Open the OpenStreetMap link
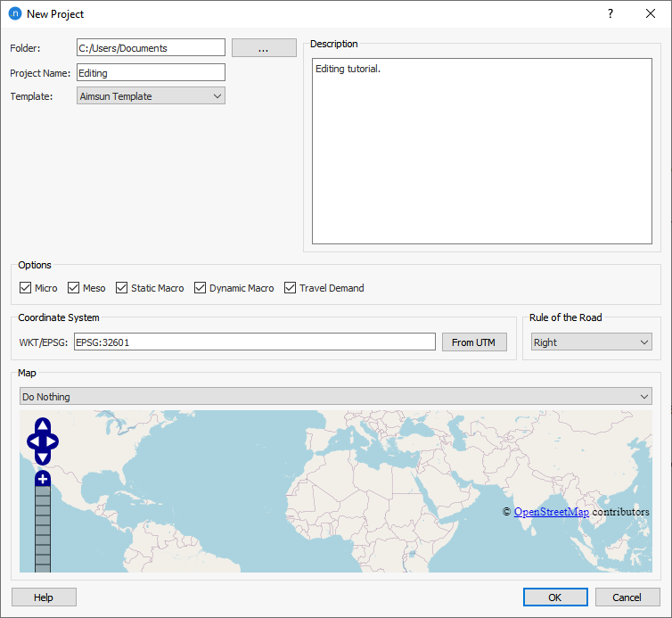 (x=551, y=512)
